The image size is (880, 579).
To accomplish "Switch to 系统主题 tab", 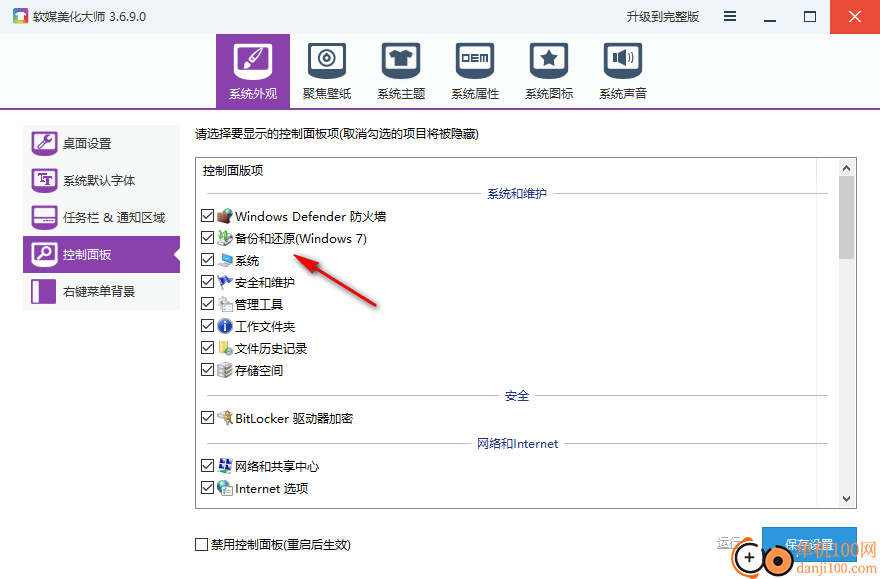I will point(401,71).
